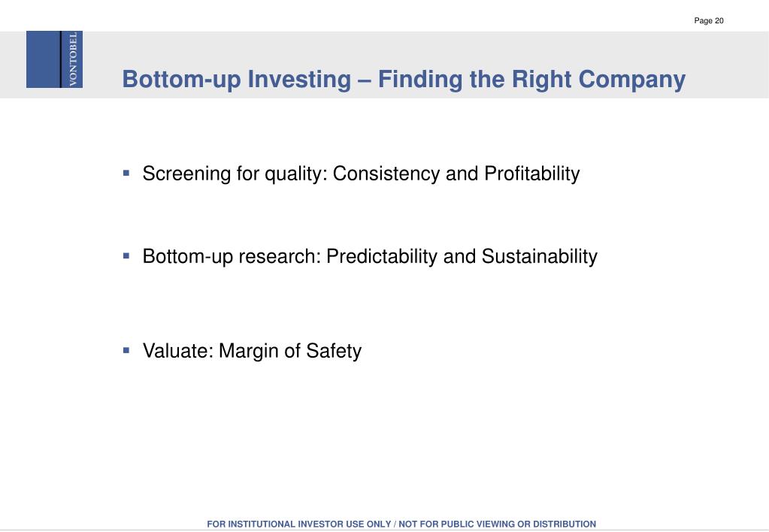The image size is (769, 532).
Task: Click Predictability and Sustainability text
Action: [462, 256]
